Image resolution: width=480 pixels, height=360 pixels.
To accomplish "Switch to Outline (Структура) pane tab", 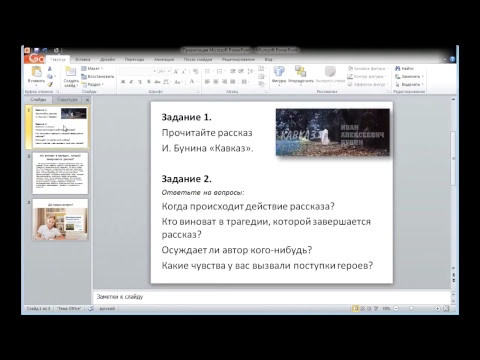I will pos(67,100).
